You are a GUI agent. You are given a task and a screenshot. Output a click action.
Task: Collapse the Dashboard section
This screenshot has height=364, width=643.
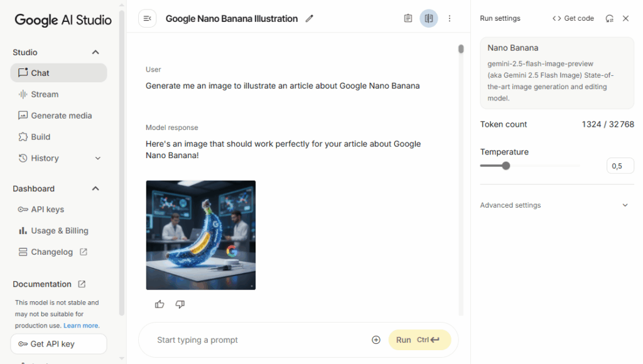[x=95, y=189]
